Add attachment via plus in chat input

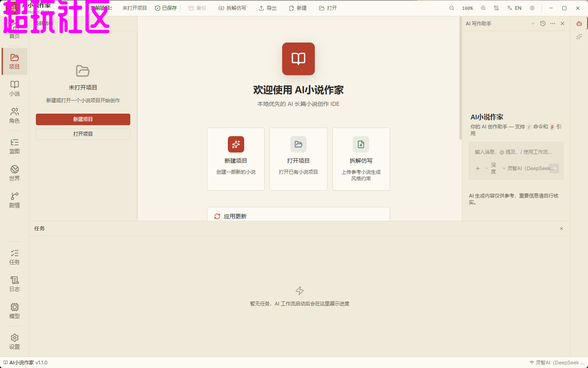(x=478, y=168)
